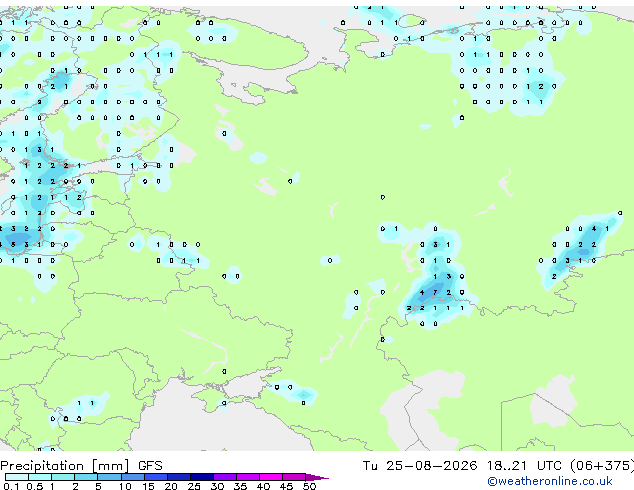Click the '0.1' legend value label
Screen dimensions: 634x490
point(11,486)
